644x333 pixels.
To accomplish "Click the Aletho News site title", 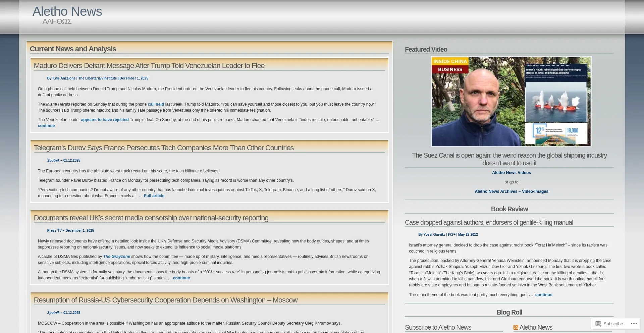I will (67, 11).
